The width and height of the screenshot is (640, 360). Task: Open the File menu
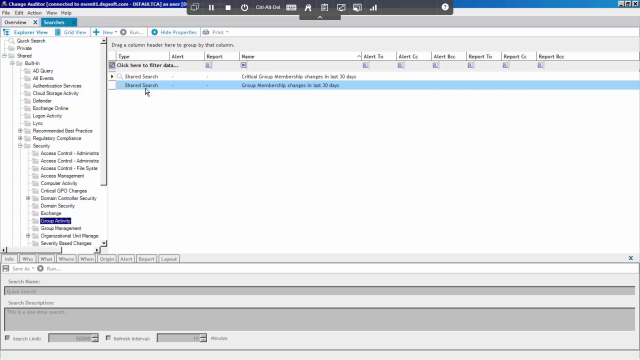click(6, 13)
